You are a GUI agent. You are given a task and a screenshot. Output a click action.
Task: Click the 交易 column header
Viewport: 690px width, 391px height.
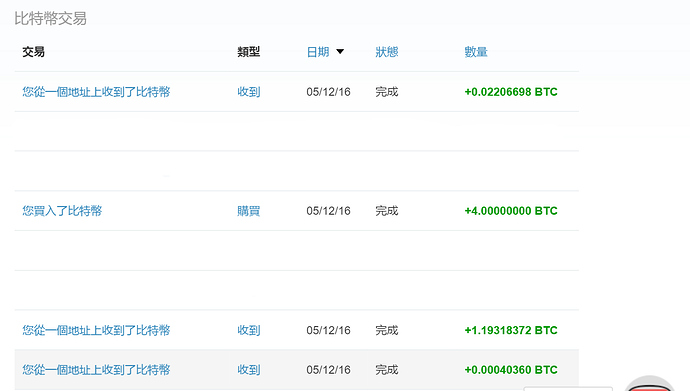coord(33,52)
